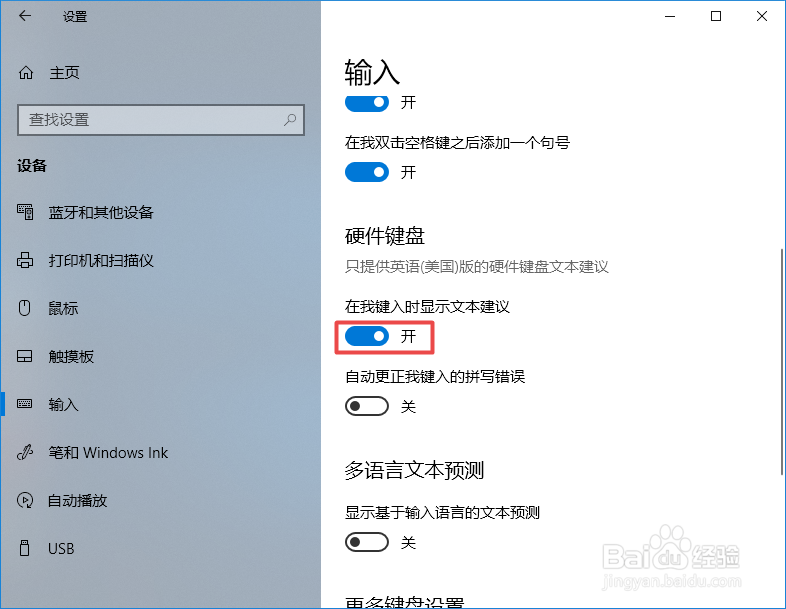This screenshot has height=609, width=786.
Task: Click the vertical scrollbar thumb
Action: tap(782, 361)
